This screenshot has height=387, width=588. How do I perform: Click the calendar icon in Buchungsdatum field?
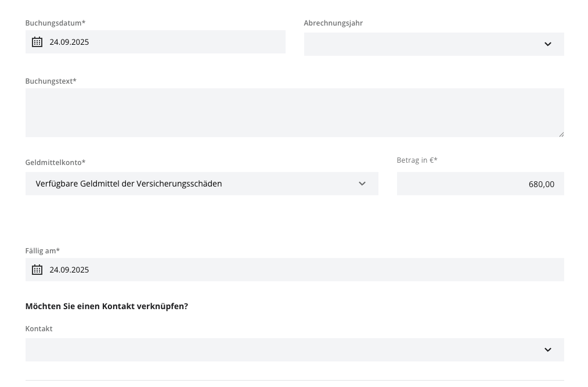(37, 42)
